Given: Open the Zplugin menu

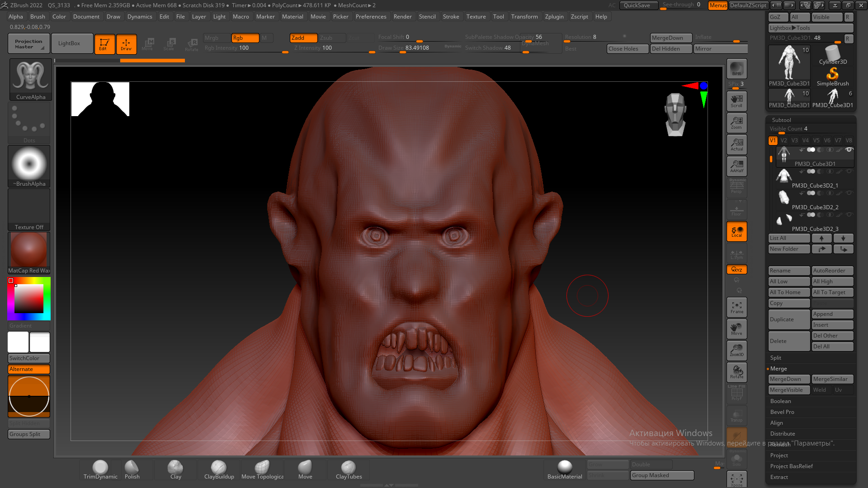Looking at the screenshot, I should coord(554,17).
